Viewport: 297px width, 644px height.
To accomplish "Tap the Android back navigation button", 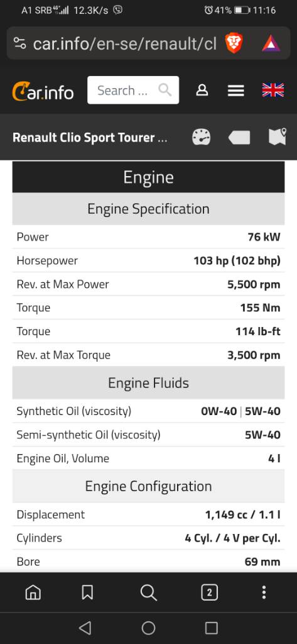I will tap(85, 628).
